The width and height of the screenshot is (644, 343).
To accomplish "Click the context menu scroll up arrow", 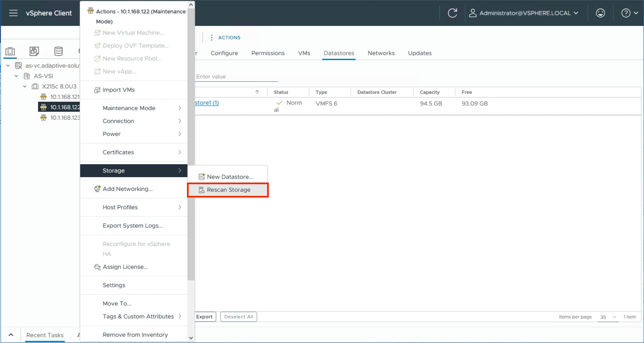I will click(x=191, y=5).
